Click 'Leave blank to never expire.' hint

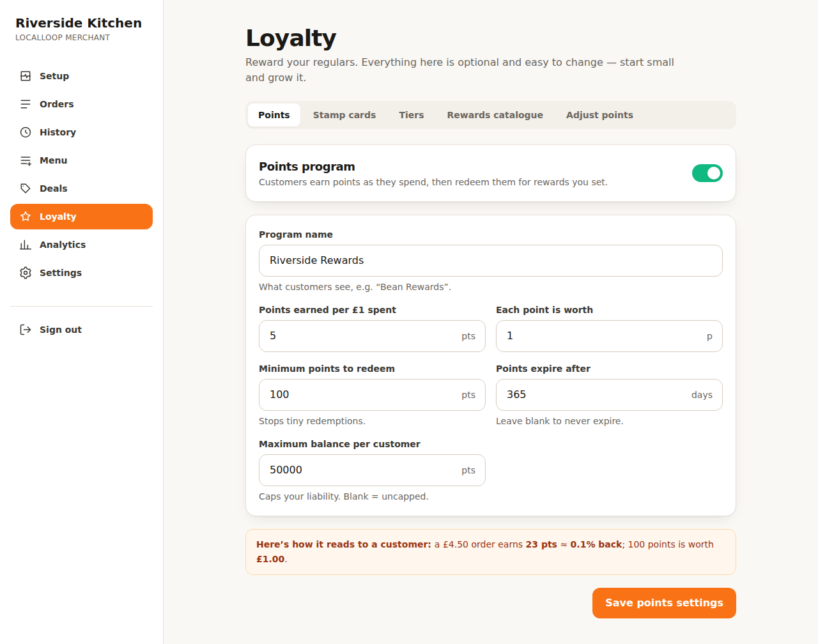[559, 421]
